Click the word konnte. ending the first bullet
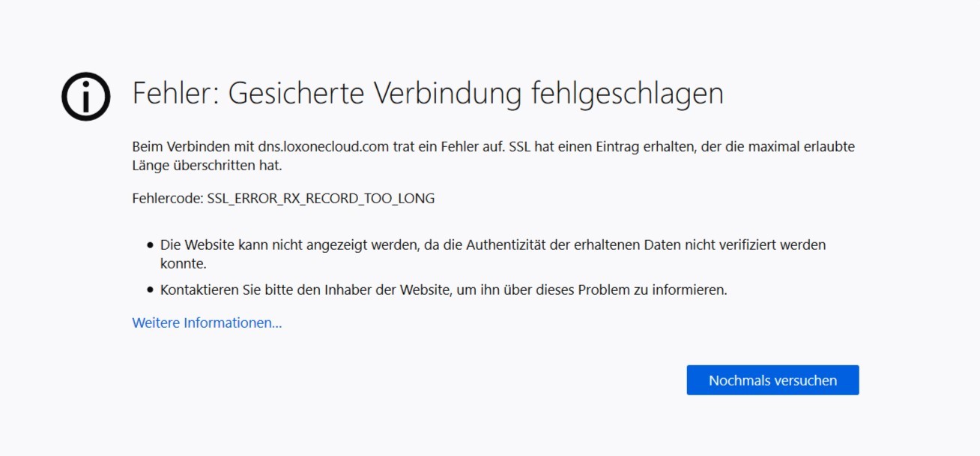Screen dimensions: 980x456 click(183, 264)
